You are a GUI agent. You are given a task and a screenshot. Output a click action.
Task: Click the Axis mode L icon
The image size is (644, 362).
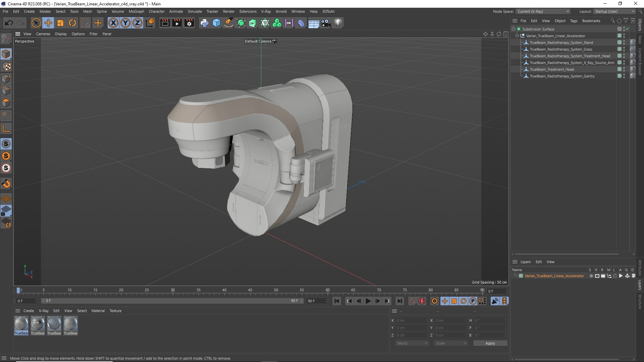[x=6, y=128]
